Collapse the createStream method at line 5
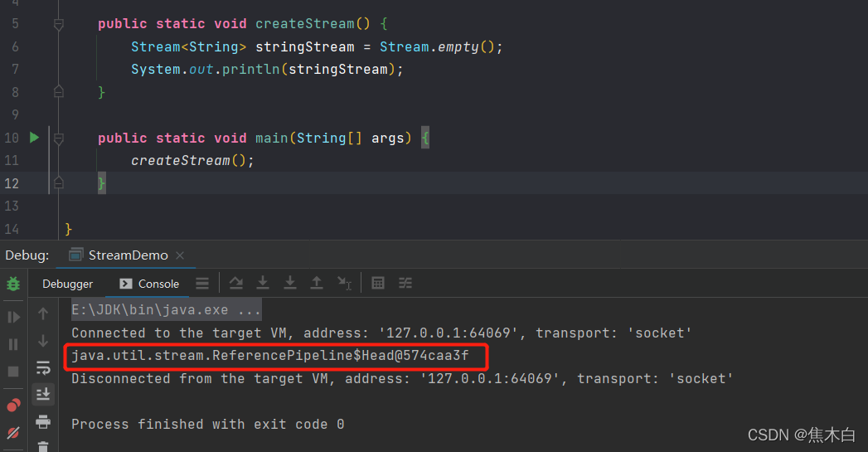The width and height of the screenshot is (868, 452). point(59,24)
